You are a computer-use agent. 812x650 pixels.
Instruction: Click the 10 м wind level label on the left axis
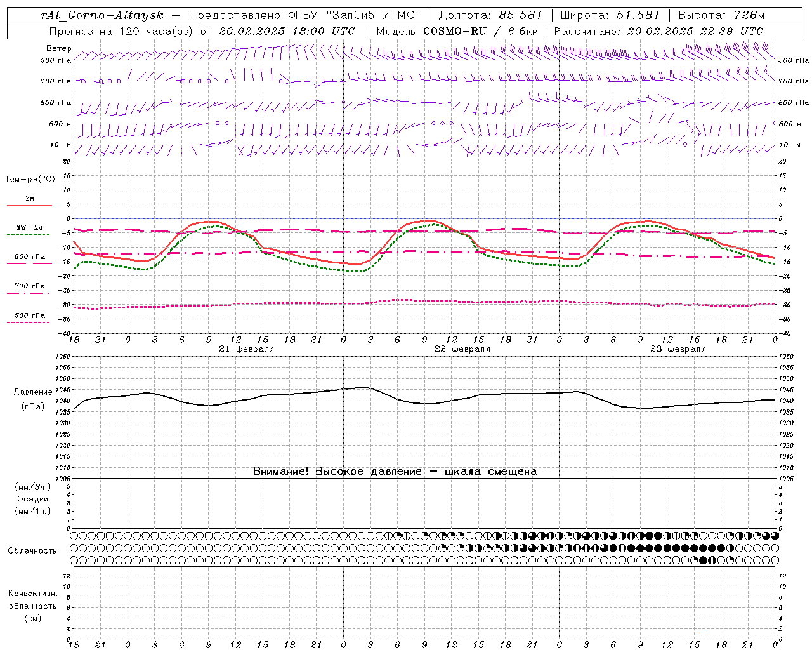pyautogui.click(x=60, y=145)
